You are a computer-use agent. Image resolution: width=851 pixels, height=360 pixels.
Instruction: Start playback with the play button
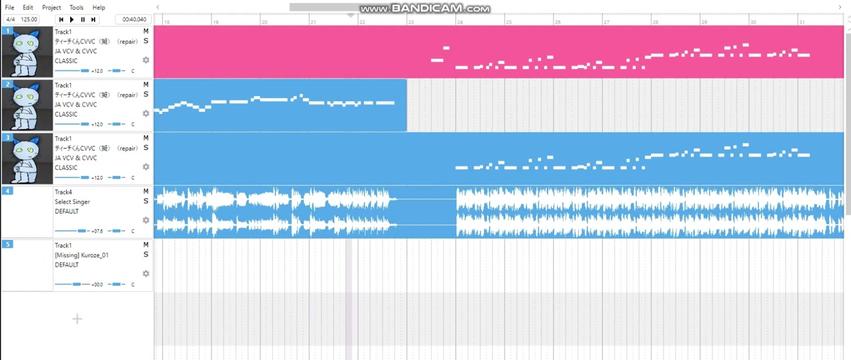[72, 20]
